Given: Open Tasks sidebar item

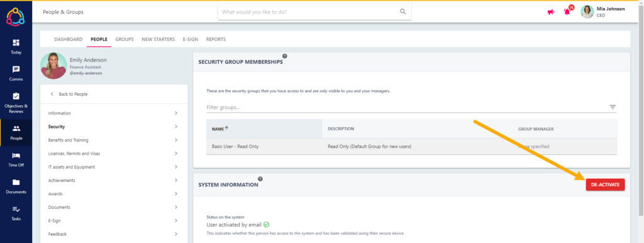Looking at the screenshot, I should click(x=16, y=213).
